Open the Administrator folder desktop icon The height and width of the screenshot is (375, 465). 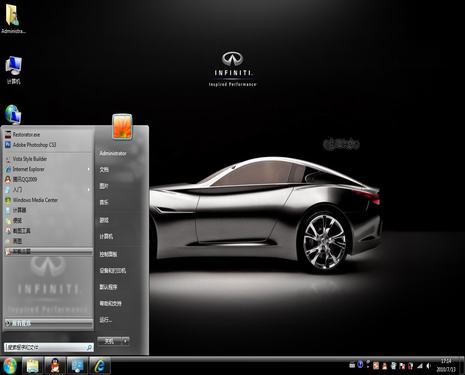(x=13, y=19)
